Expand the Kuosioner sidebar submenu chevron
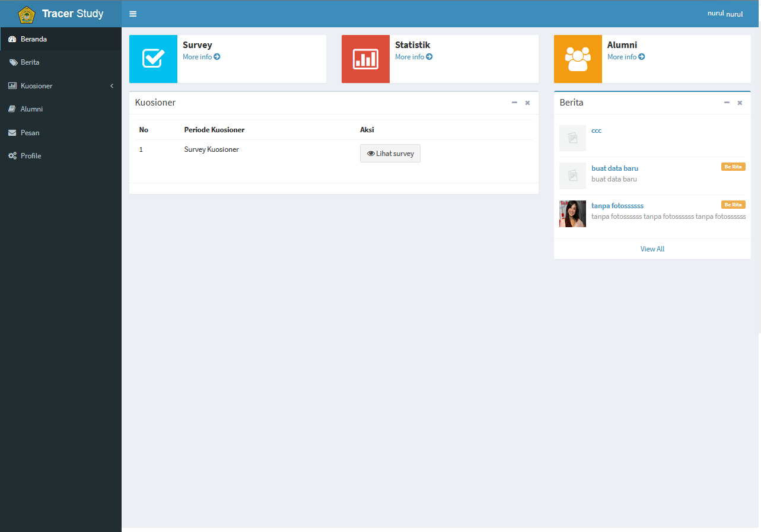 coord(112,86)
